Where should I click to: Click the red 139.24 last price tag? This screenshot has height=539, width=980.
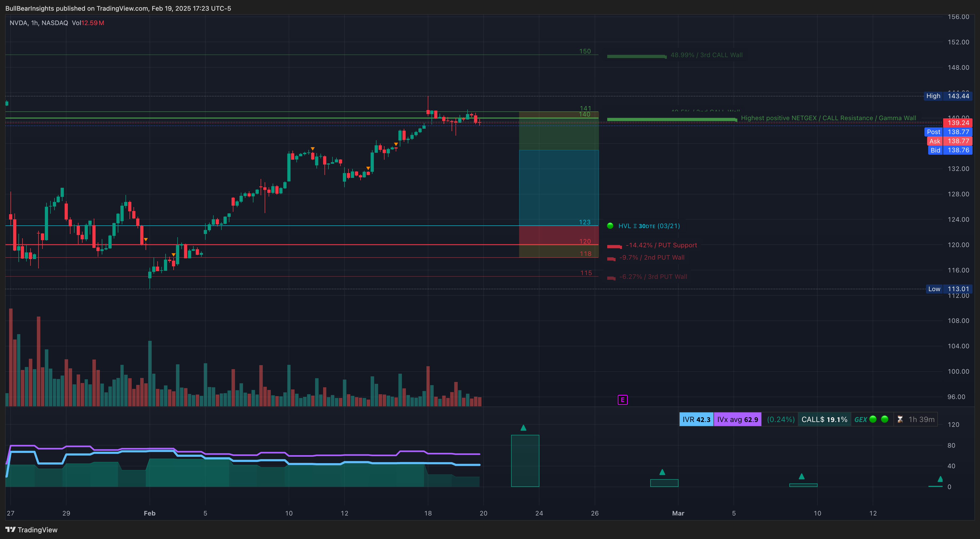click(x=958, y=123)
